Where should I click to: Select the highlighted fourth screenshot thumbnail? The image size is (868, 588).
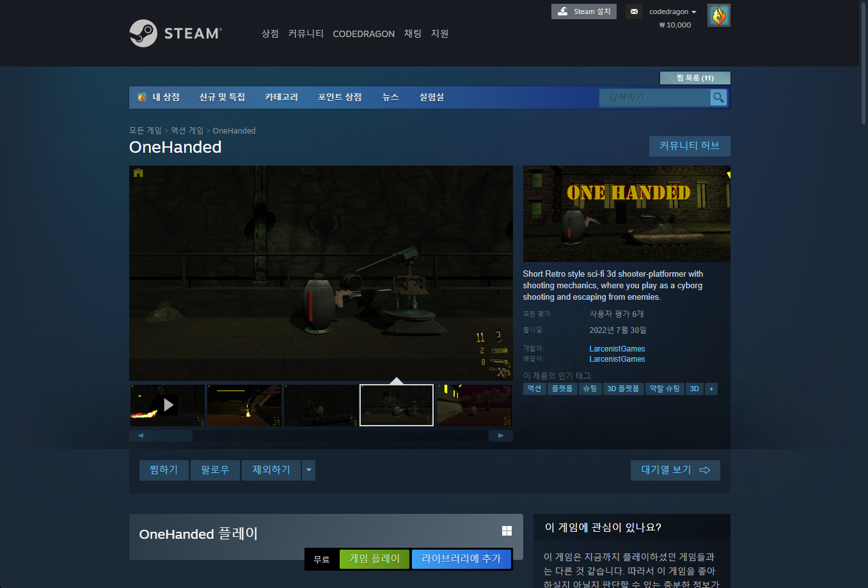click(x=397, y=405)
